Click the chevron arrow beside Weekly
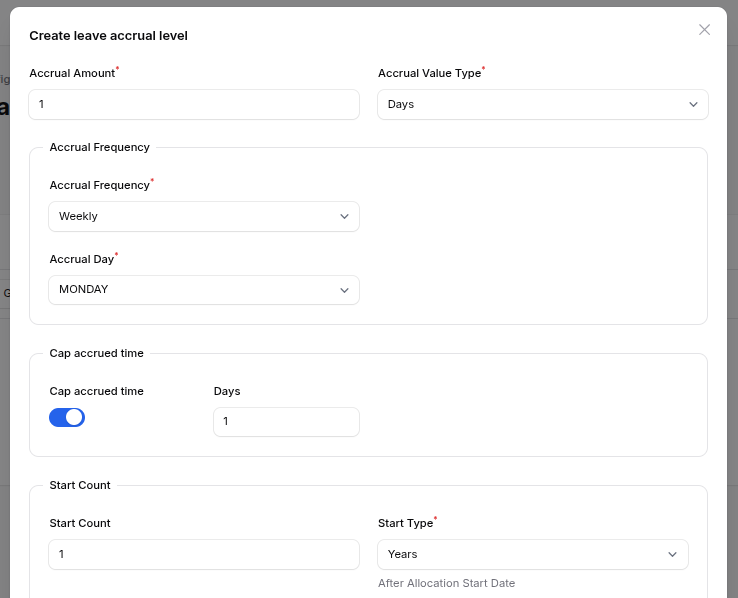 click(x=344, y=217)
